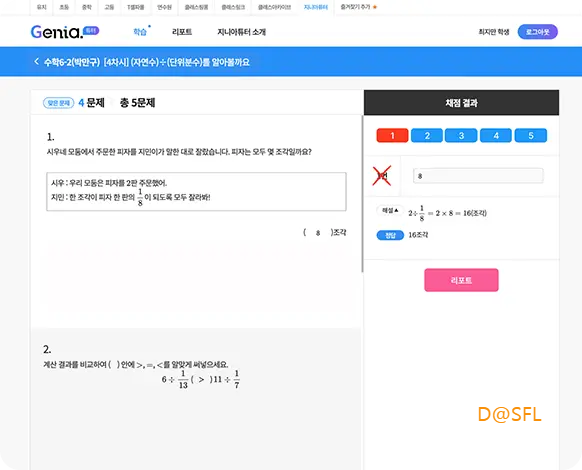Select question 2 result button
The height and width of the screenshot is (470, 582).
(x=427, y=136)
